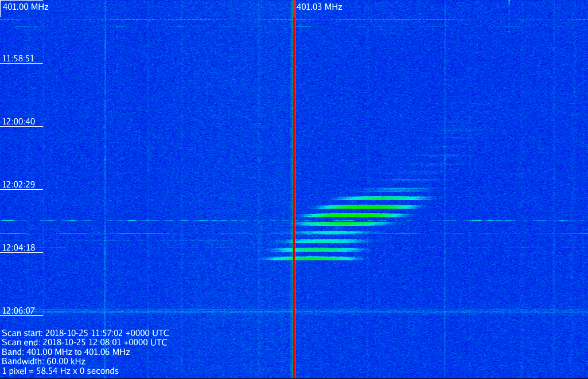Jump to the 12:02:29 time marker
Image resolution: width=588 pixels, height=379 pixels.
point(19,185)
